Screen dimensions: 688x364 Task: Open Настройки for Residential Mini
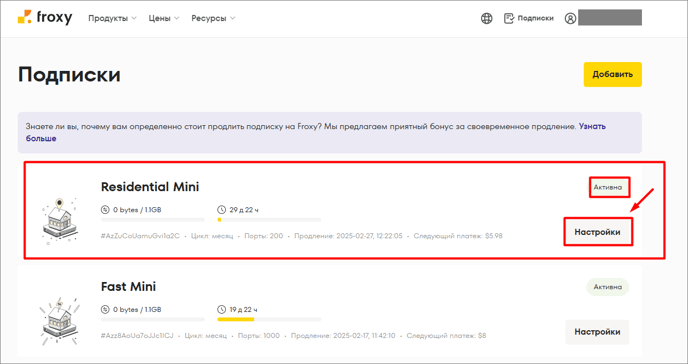(x=597, y=232)
